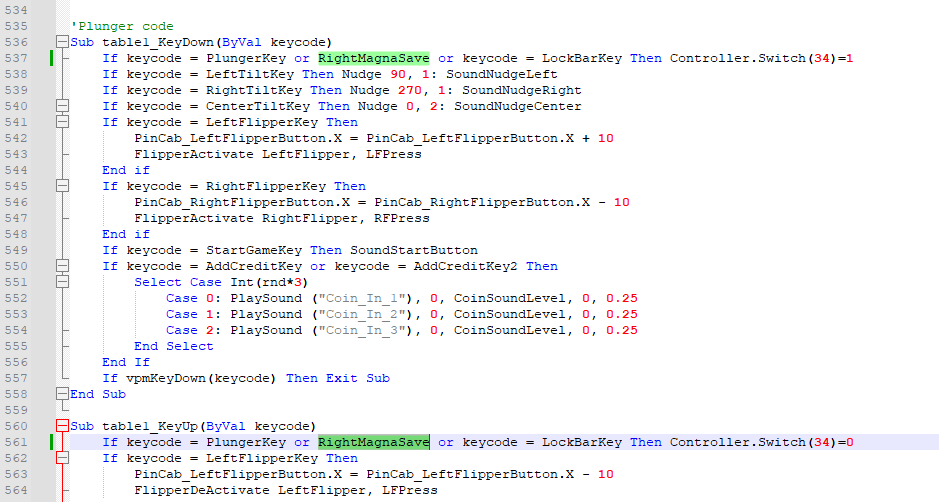Click End if on line 544
This screenshot has width=939, height=502.
(x=126, y=170)
